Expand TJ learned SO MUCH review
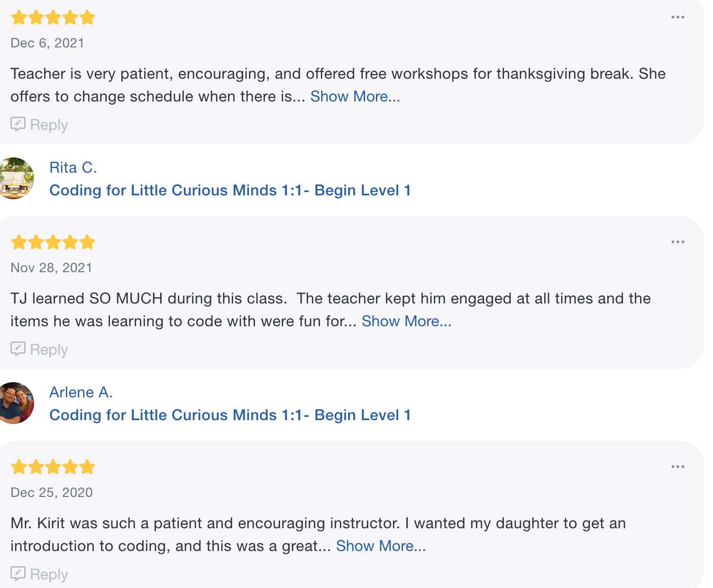 pyautogui.click(x=406, y=321)
